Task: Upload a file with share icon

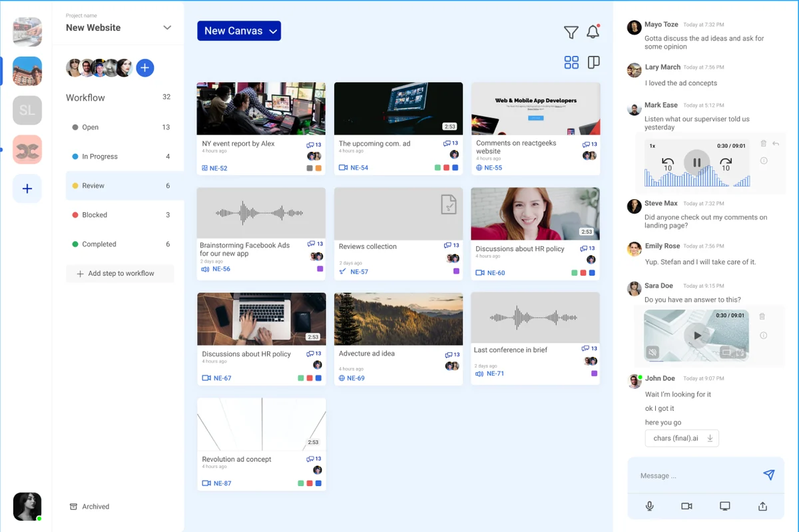Action: click(x=763, y=506)
